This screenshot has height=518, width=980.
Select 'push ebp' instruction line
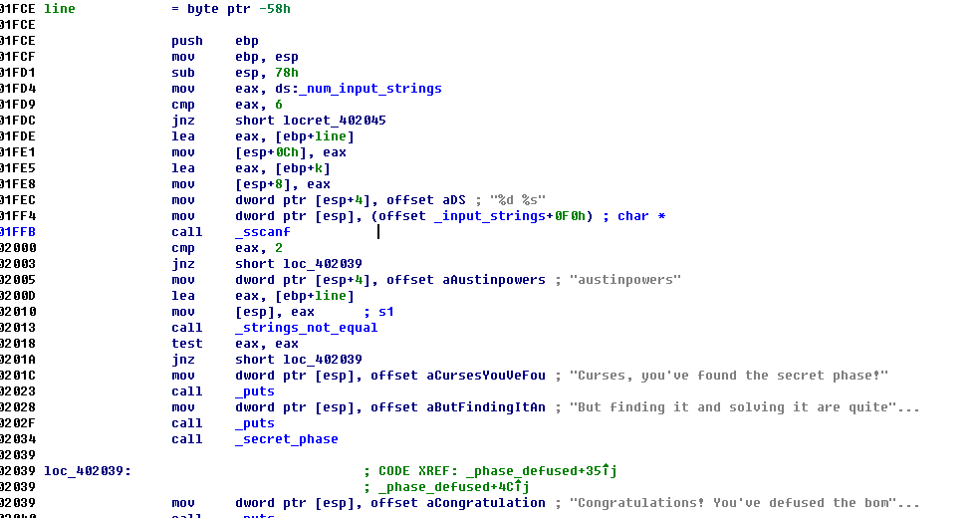pyautogui.click(x=215, y=41)
